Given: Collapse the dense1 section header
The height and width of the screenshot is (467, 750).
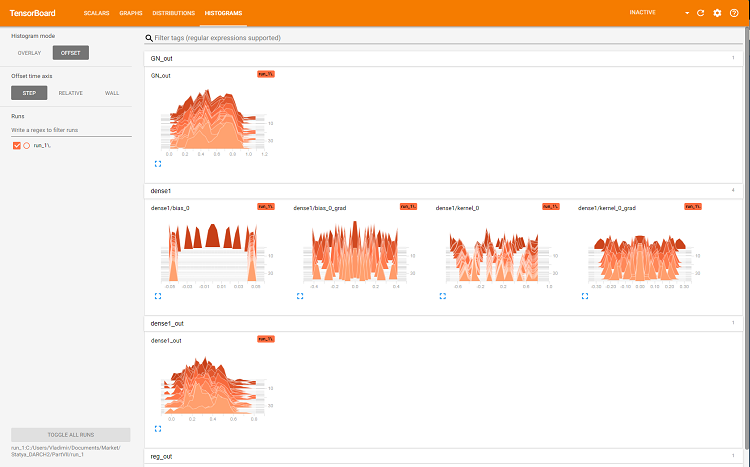Looking at the screenshot, I should [x=443, y=191].
